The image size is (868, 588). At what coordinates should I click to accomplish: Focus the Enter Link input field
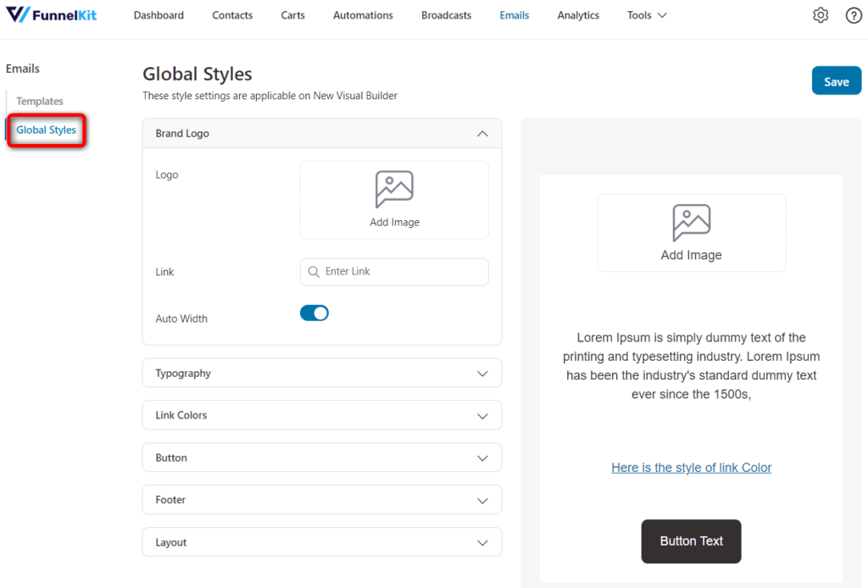click(394, 272)
